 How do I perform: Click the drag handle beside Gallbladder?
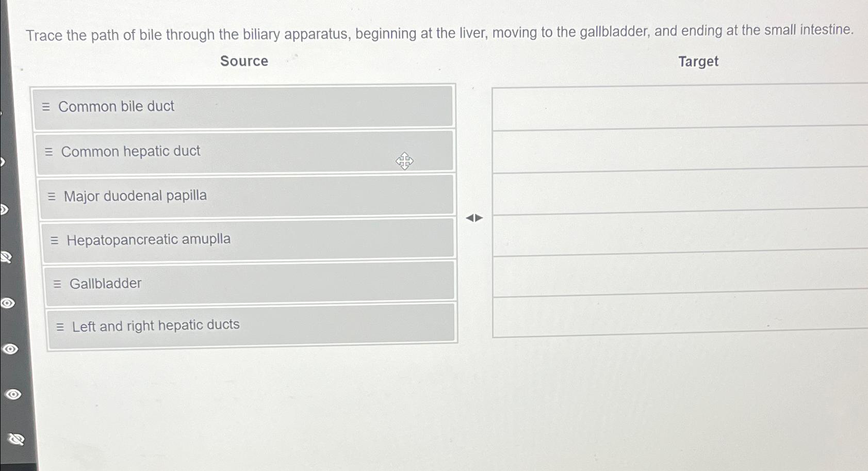pos(57,284)
